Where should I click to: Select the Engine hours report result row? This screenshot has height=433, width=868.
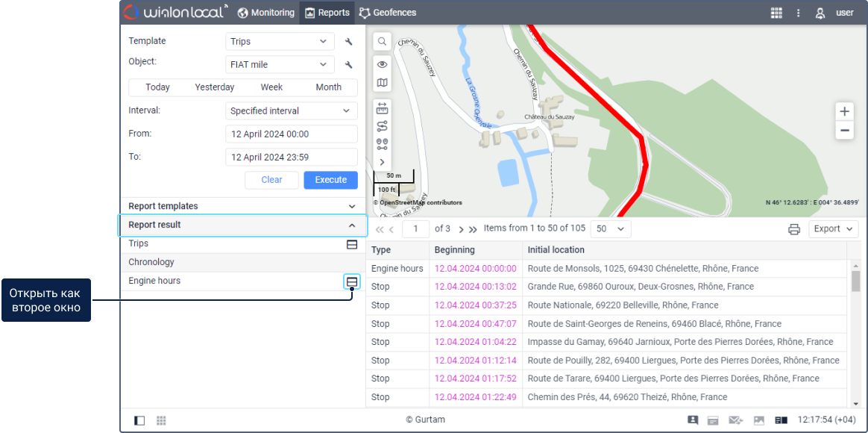point(243,281)
